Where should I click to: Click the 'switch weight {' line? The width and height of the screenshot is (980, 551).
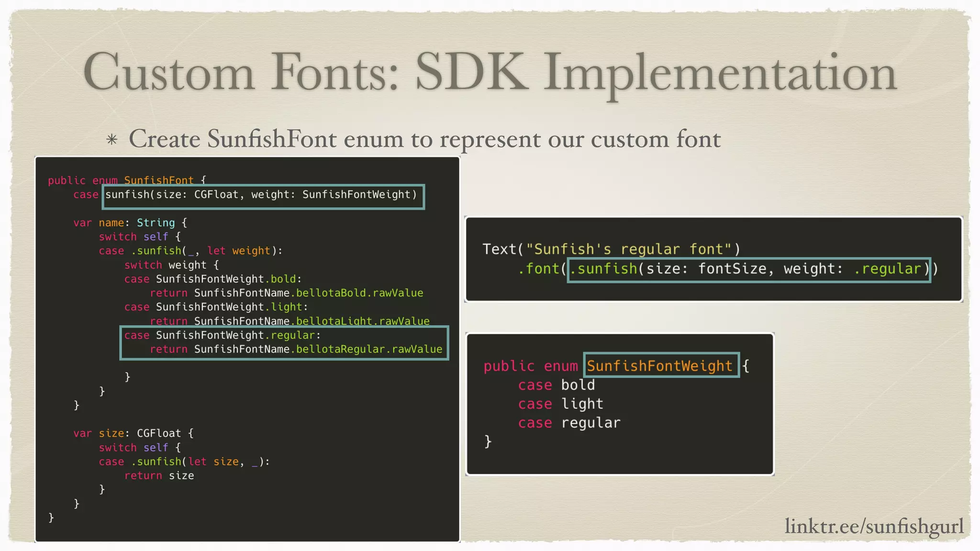click(171, 265)
